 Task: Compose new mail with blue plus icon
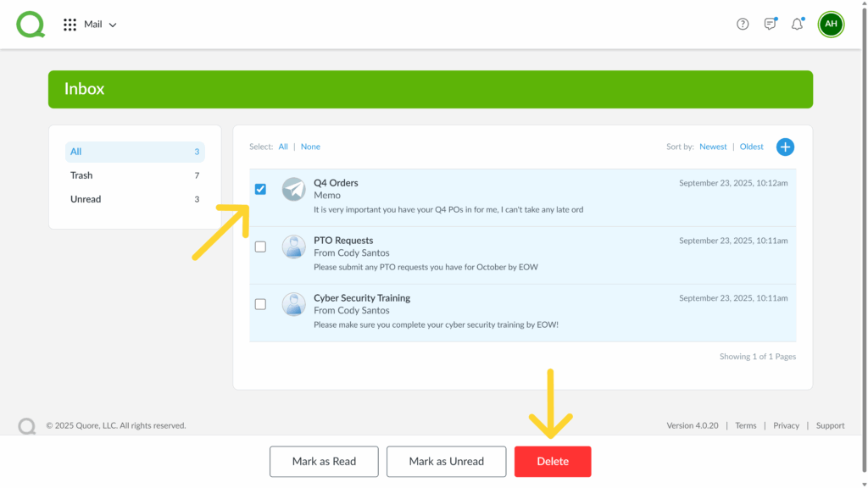coord(785,147)
